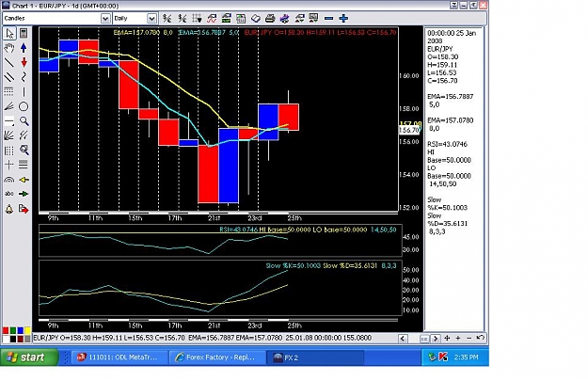Set a price alert with bell icon

click(9, 209)
